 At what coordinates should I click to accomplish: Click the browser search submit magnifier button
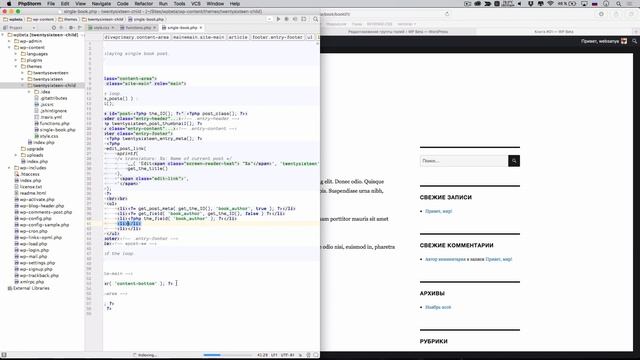(514, 161)
